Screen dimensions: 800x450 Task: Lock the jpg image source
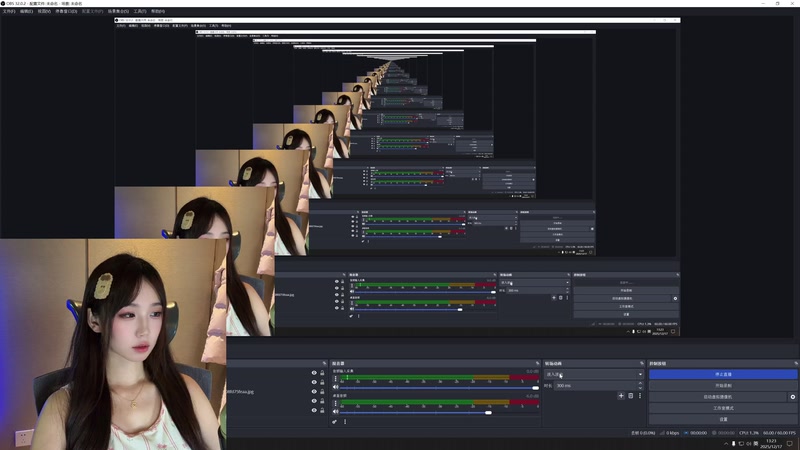pos(322,391)
